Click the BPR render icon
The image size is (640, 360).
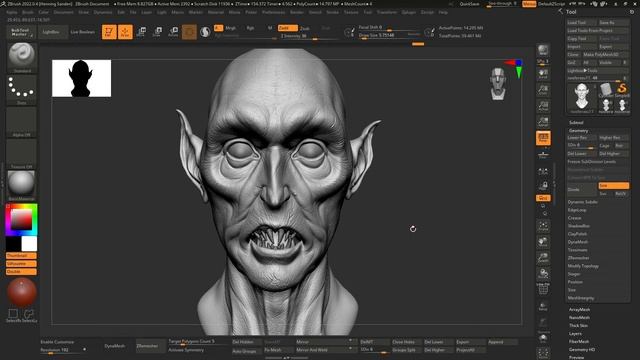click(x=543, y=51)
